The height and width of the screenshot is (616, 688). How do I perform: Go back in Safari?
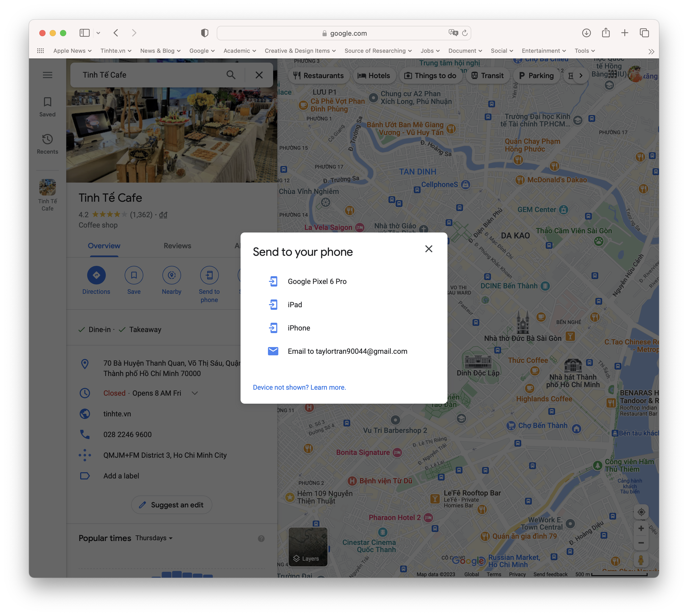tap(116, 33)
